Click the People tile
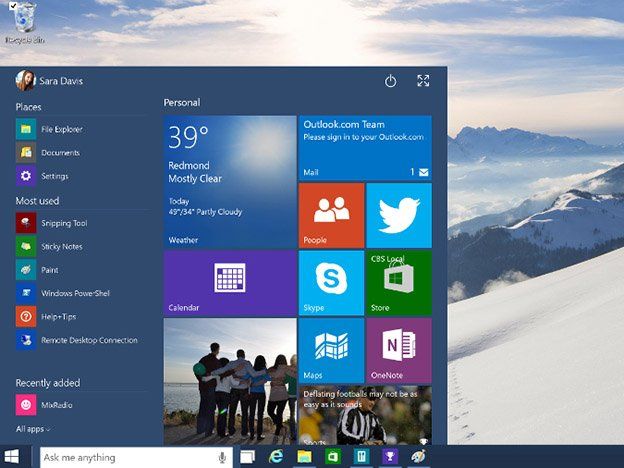Viewport: 624px width, 468px height. click(x=331, y=215)
